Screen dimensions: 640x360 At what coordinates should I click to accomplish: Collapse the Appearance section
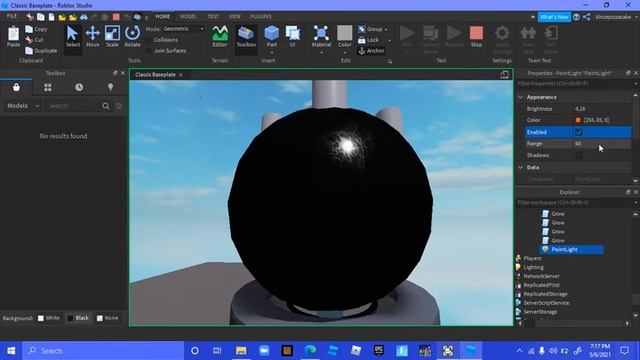point(520,97)
